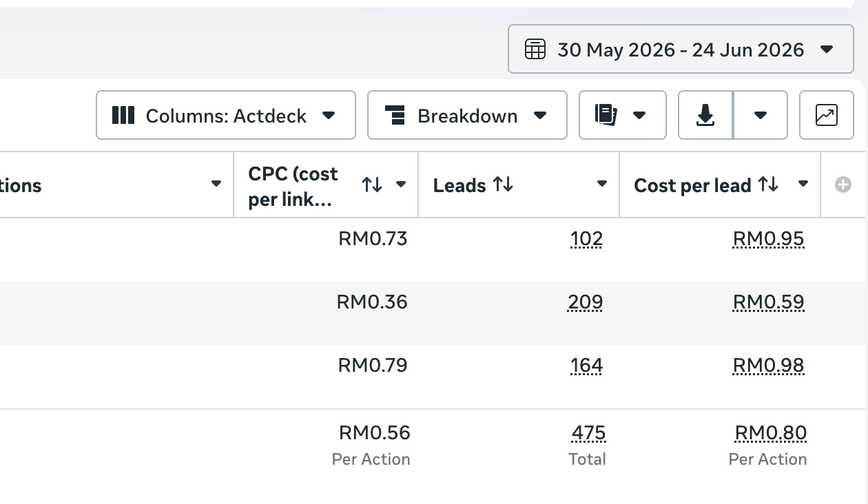Click the CPC (cost per link... header label
The height and width of the screenshot is (504, 868).
pos(293,187)
